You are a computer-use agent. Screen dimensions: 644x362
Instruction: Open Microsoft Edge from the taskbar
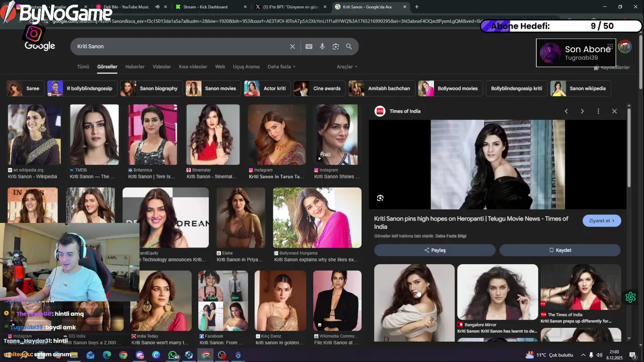click(107, 355)
